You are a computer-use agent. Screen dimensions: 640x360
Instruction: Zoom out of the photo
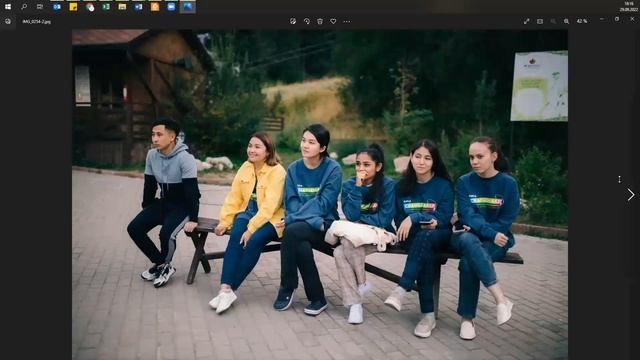tap(553, 21)
